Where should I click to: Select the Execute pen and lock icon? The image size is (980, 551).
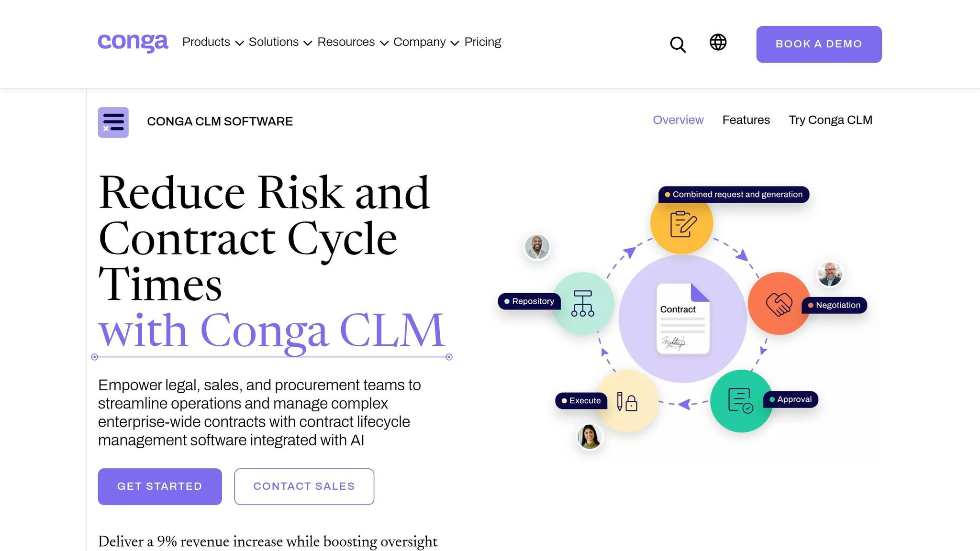(x=627, y=401)
